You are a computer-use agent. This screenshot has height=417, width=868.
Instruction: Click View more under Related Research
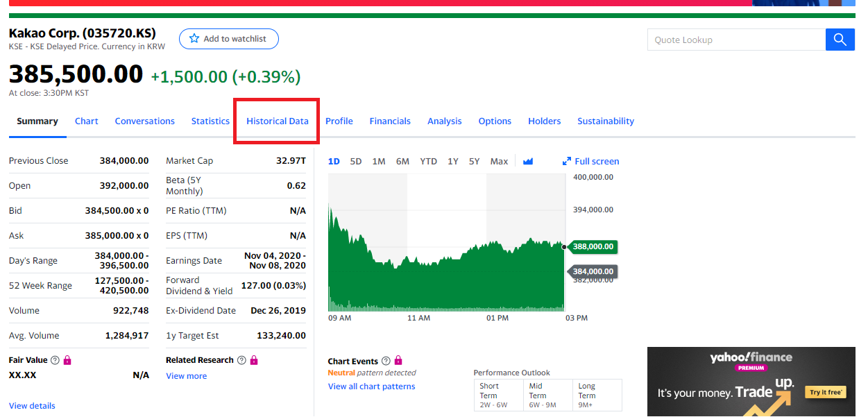(187, 376)
